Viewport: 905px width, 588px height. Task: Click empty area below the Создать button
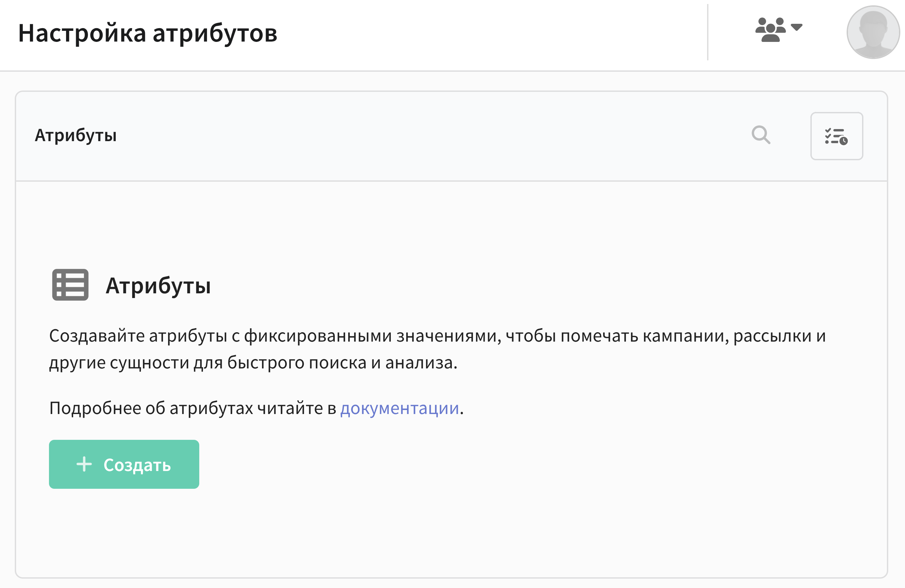[x=124, y=532]
